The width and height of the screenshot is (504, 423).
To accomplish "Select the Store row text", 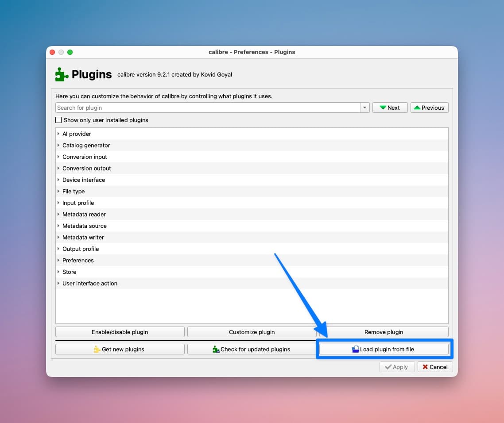I will (70, 272).
